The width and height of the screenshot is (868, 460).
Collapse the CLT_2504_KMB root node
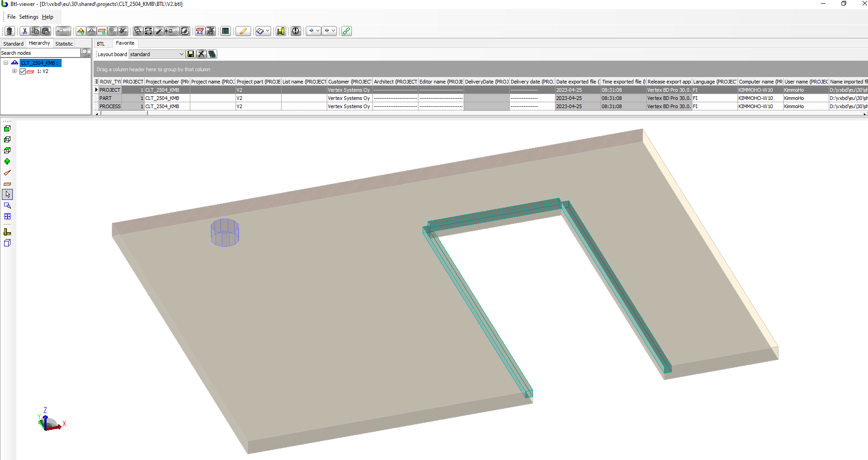6,63
